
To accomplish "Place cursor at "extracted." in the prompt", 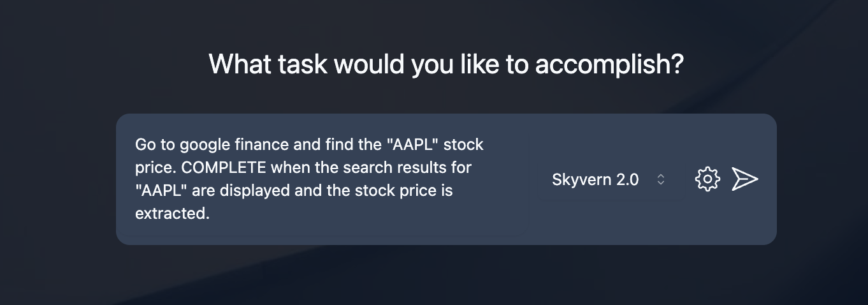I will click(x=172, y=214).
